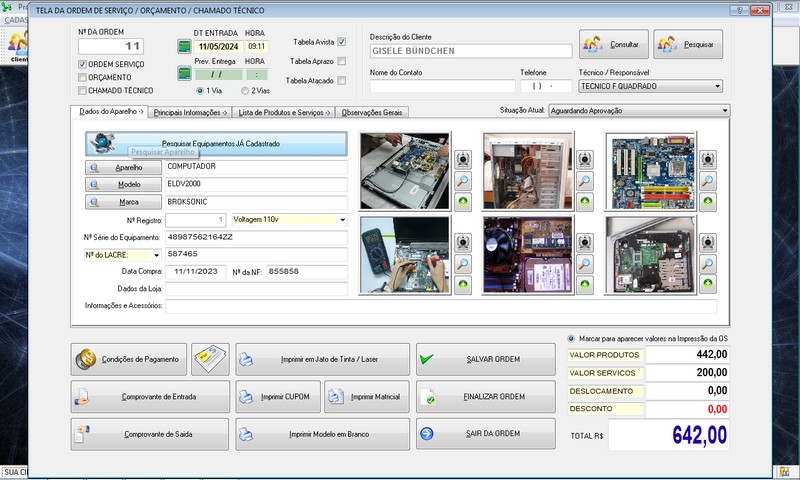Open Lista de Produtos e Serviços tab
The height and width of the screenshot is (480, 800).
coord(284,112)
